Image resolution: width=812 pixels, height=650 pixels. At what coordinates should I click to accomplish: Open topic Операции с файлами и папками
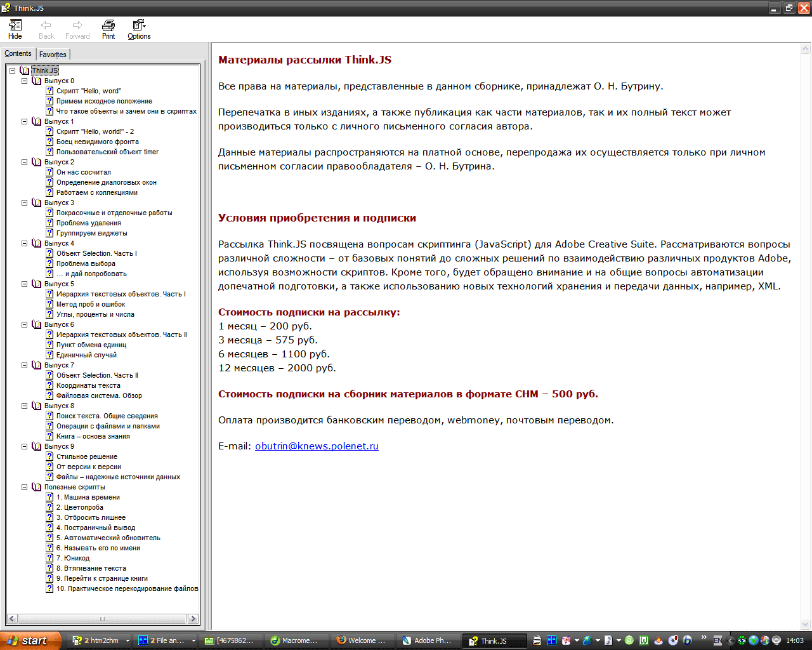pyautogui.click(x=108, y=426)
